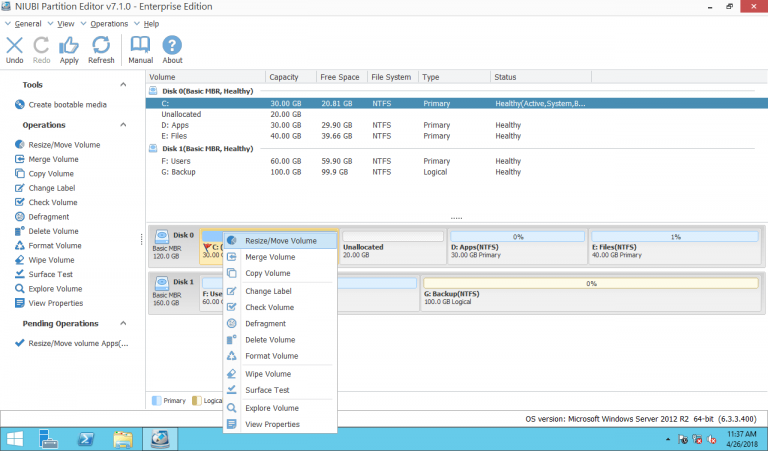Collapse the Pending Operations section
Image resolution: width=768 pixels, height=451 pixels.
click(123, 323)
